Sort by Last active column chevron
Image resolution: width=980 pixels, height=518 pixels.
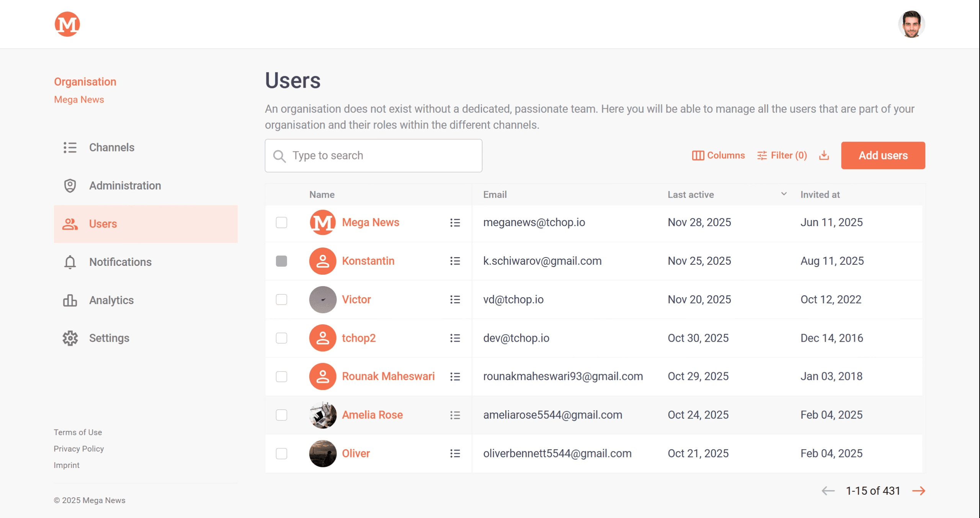point(784,194)
